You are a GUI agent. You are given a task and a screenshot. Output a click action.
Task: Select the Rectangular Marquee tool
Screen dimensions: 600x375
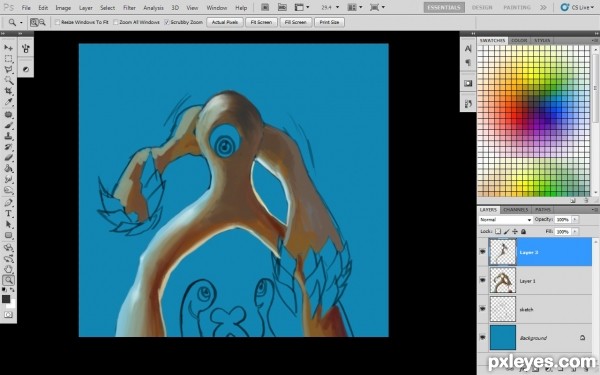(x=8, y=59)
